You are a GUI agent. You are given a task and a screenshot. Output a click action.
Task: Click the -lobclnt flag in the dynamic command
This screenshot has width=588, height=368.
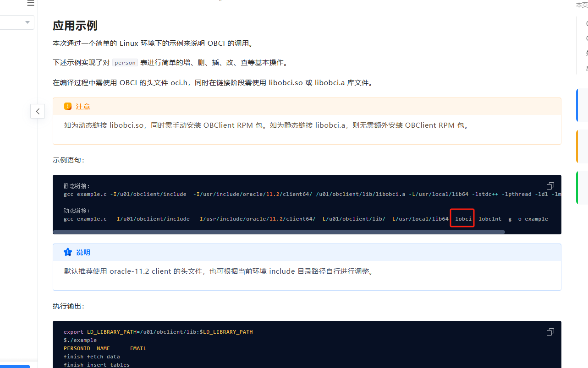coord(489,219)
